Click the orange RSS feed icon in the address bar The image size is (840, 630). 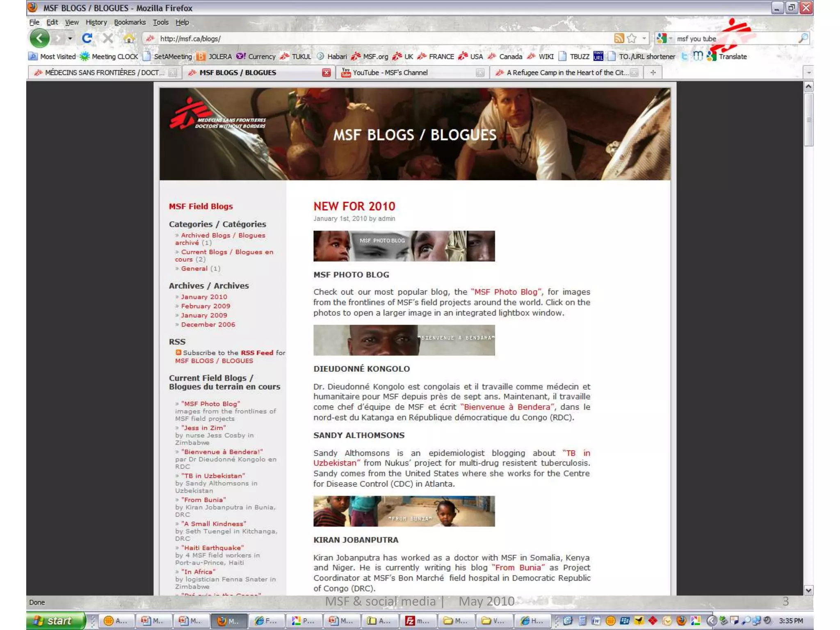[619, 39]
